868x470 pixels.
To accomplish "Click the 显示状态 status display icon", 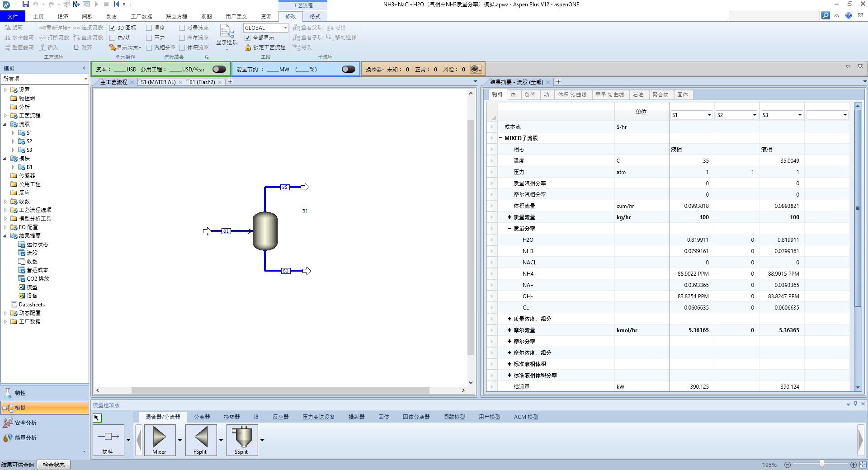I will 113,47.
